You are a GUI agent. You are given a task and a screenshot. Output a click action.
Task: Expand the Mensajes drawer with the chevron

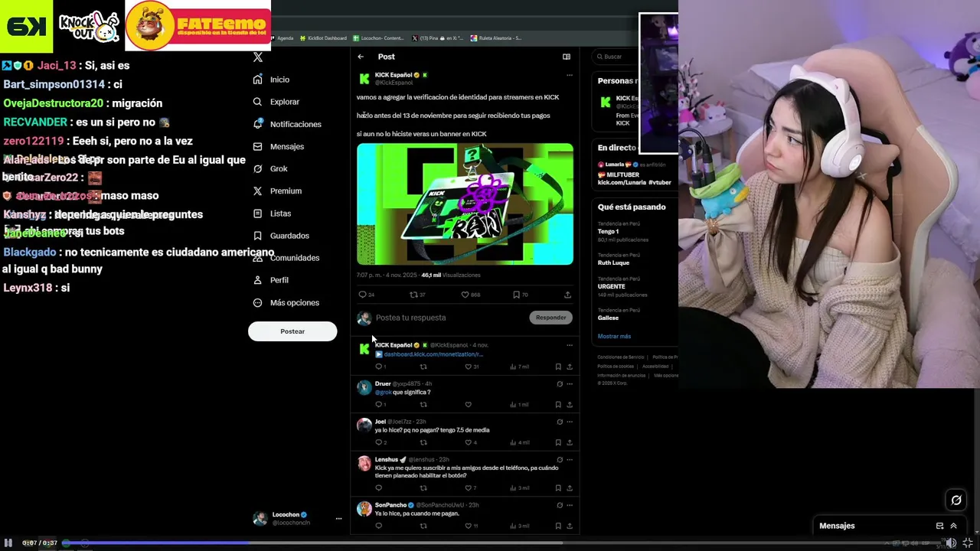point(953,526)
